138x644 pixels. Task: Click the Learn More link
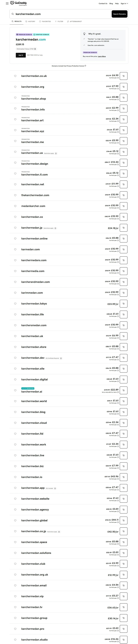pos(102,56)
